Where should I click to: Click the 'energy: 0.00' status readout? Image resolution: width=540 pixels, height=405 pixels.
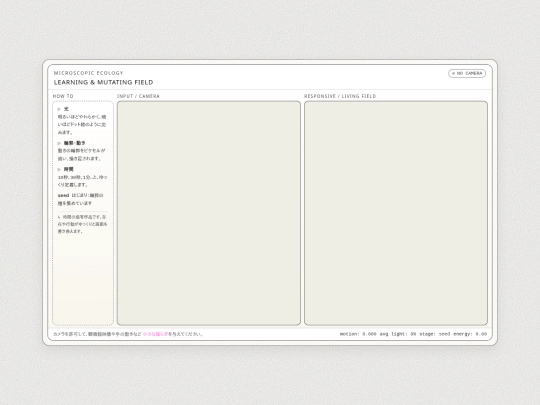[x=470, y=334]
